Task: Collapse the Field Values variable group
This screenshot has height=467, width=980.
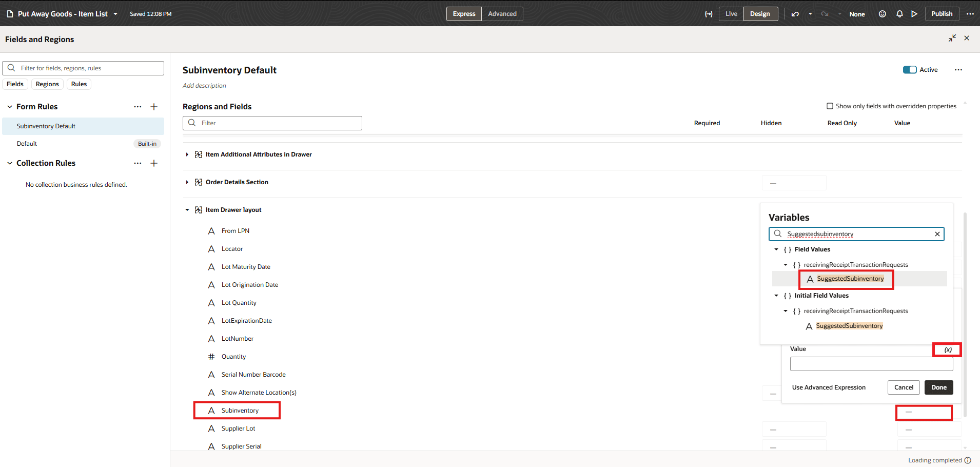Action: (x=776, y=249)
